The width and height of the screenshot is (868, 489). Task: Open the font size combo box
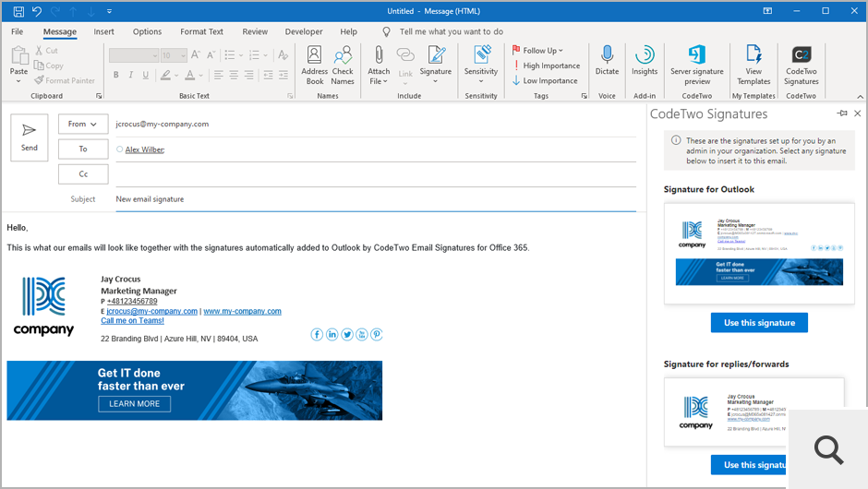pyautogui.click(x=174, y=55)
